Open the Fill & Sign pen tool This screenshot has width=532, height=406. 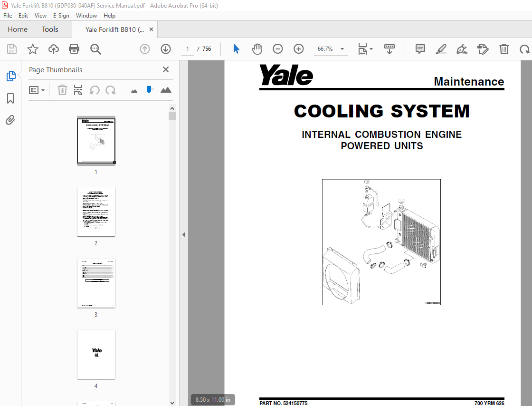tap(462, 49)
